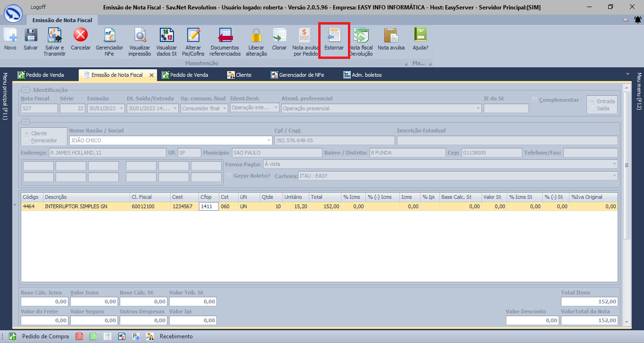Click Nota avulsa clipboard icon
Viewport: 644px width, 343px height.
coord(391,35)
